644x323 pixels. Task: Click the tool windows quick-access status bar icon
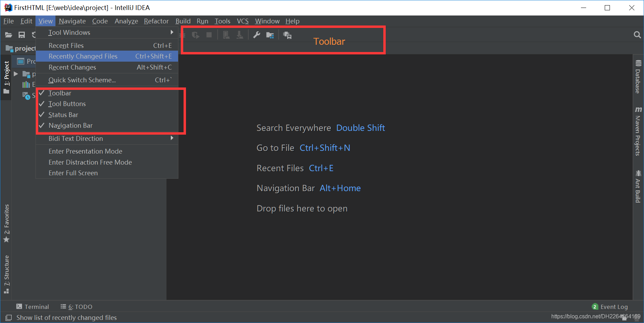click(9, 317)
